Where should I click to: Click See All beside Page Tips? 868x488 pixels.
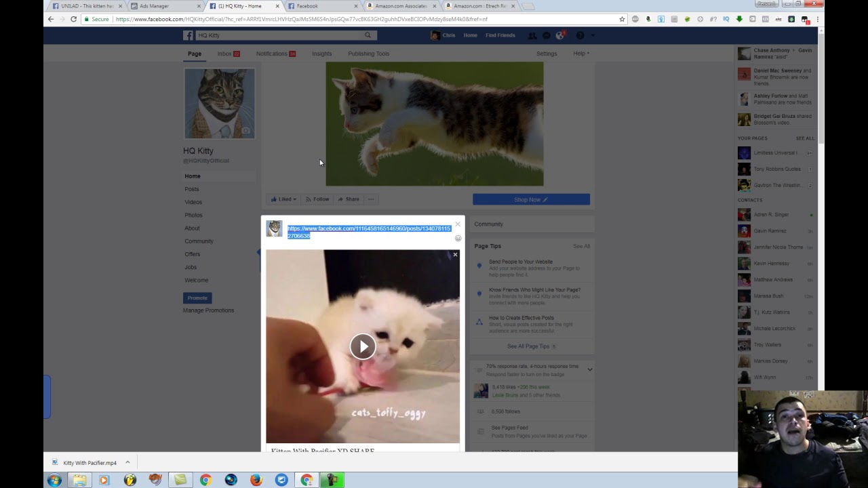pyautogui.click(x=581, y=246)
